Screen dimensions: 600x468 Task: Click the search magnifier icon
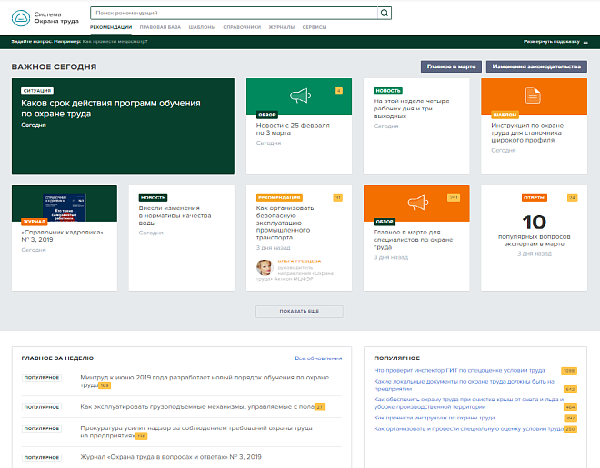click(385, 13)
